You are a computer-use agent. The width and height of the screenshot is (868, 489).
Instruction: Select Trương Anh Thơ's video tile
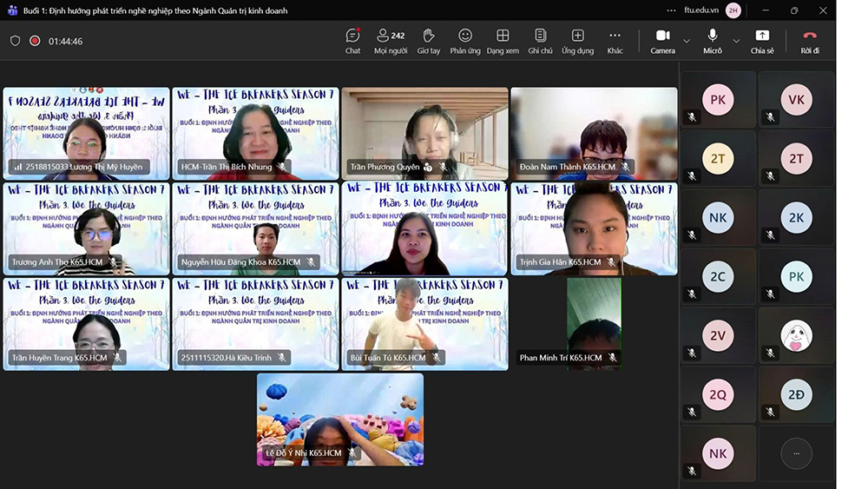[x=86, y=228]
